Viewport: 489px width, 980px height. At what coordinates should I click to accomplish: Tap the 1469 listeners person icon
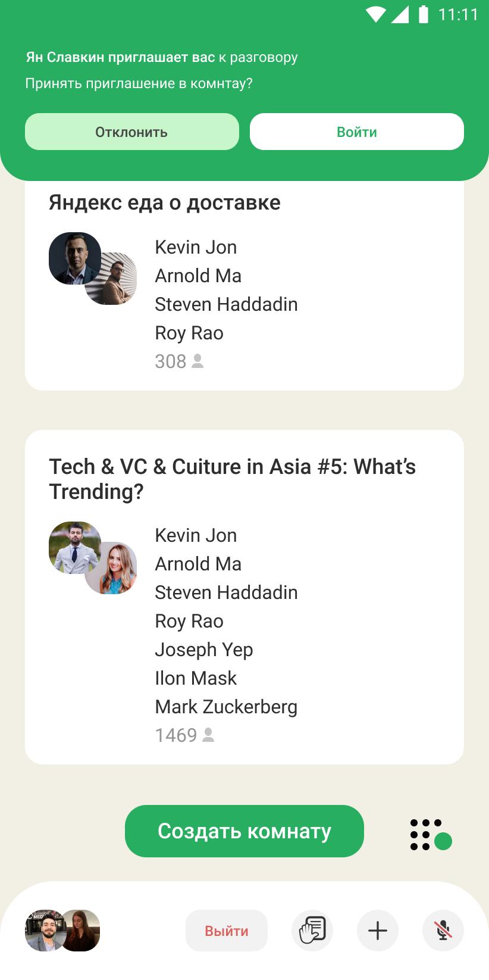[x=208, y=735]
